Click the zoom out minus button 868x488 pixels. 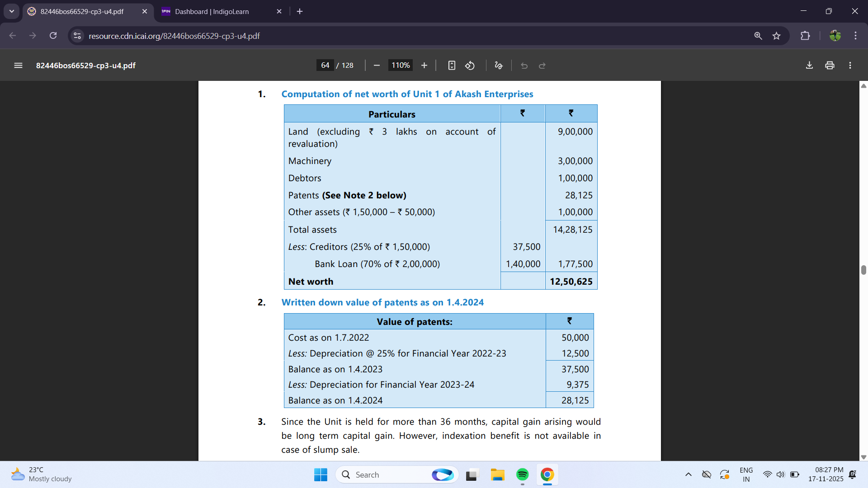tap(377, 66)
